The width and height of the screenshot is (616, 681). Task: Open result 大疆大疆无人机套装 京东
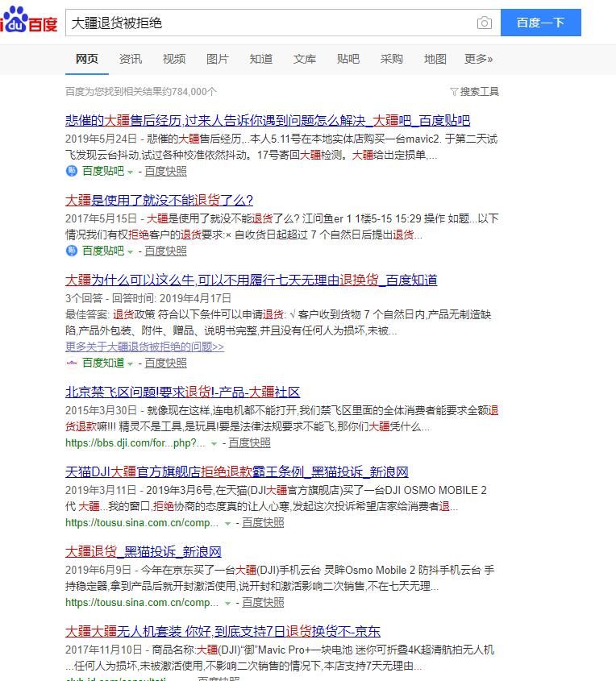point(223,632)
